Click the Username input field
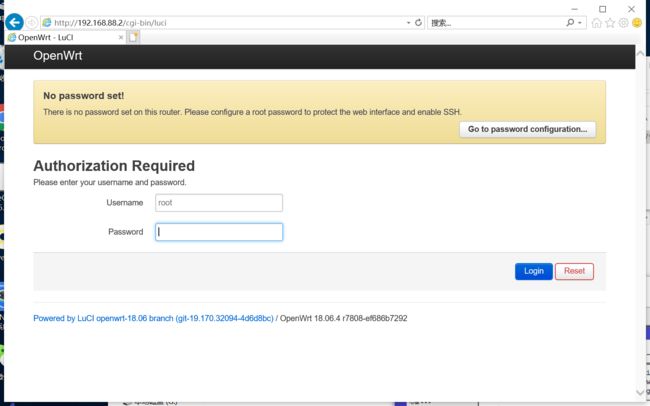The image size is (650, 406). (219, 203)
